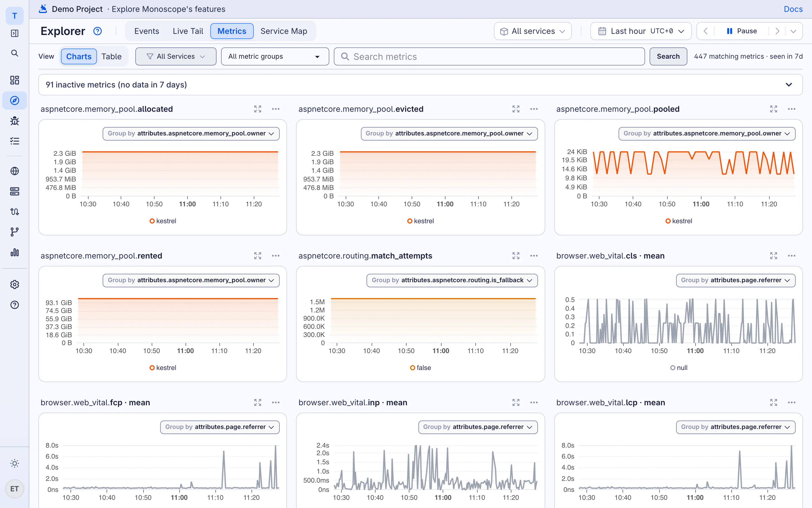Click the Explorer help icon beside title
The image size is (812, 508).
pyautogui.click(x=97, y=31)
